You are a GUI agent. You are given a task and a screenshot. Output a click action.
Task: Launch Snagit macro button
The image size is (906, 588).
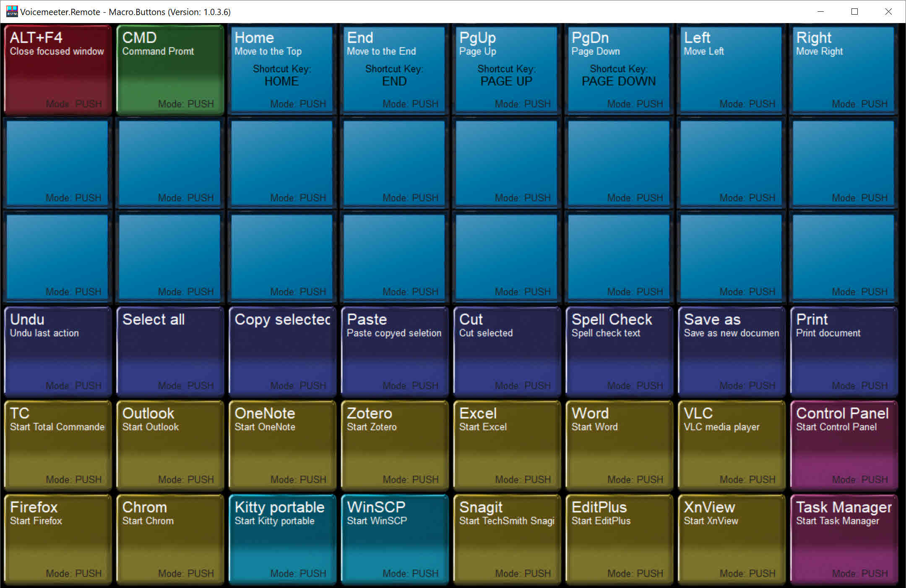coord(507,539)
